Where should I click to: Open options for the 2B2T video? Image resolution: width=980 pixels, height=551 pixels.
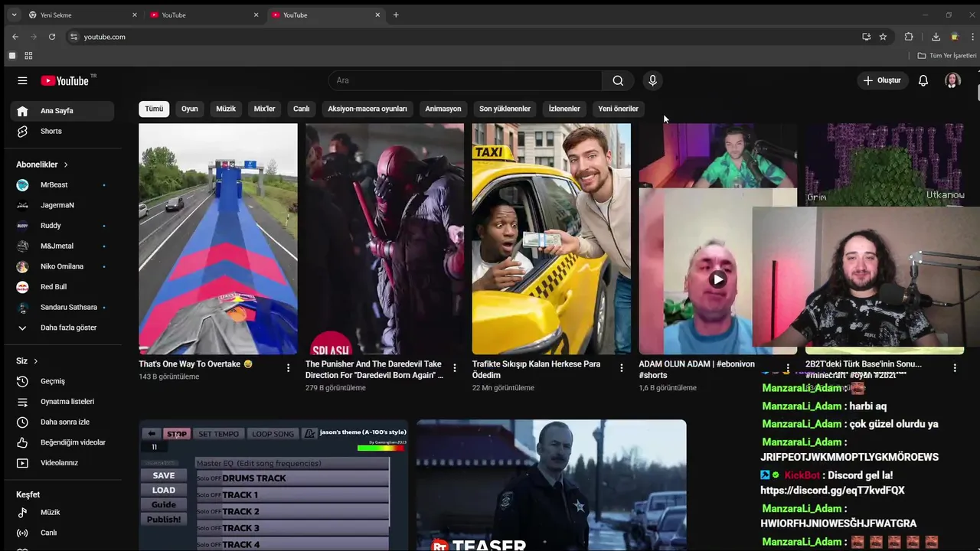coord(955,368)
